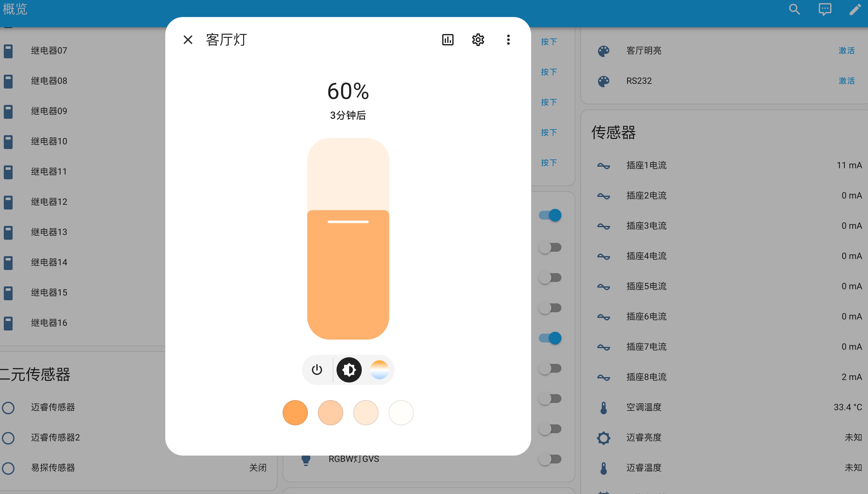Activate the RS232 scene
This screenshot has height=494, width=868.
(x=846, y=81)
